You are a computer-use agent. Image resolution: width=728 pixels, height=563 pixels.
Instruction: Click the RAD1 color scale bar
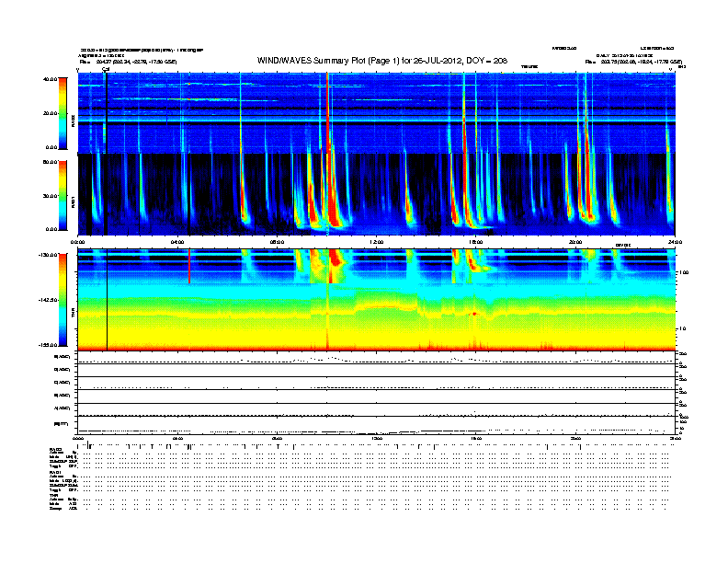point(63,196)
